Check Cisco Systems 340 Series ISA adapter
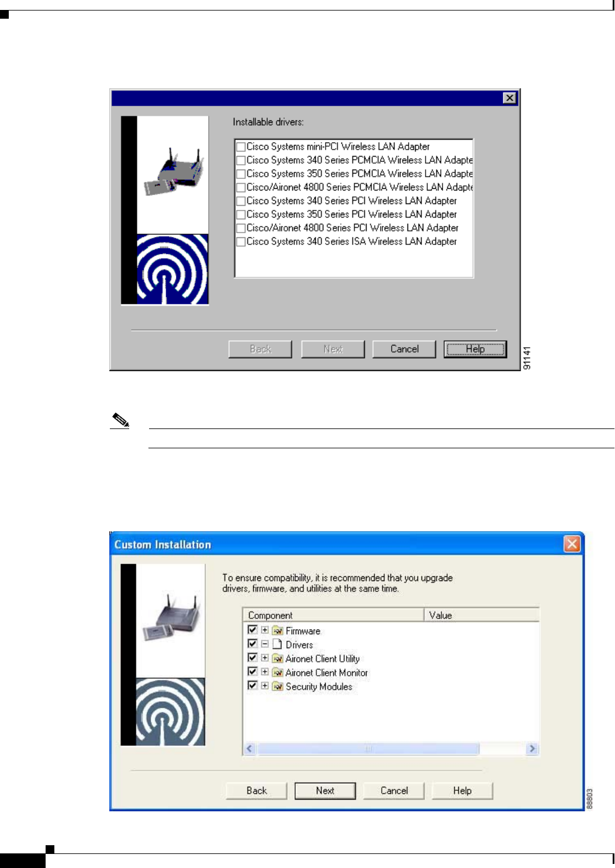Viewport: 615px width, 868px height. point(240,241)
